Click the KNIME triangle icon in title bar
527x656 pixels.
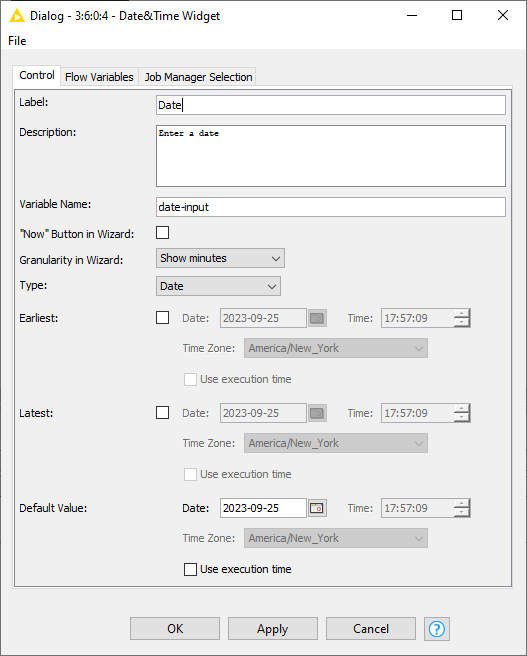point(17,16)
